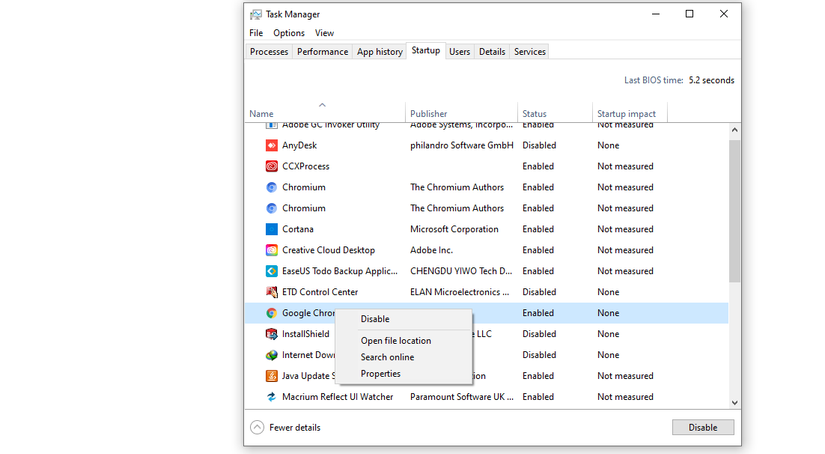Click the scroll down arrow of list
Screen dimensions: 825x454
(x=735, y=402)
